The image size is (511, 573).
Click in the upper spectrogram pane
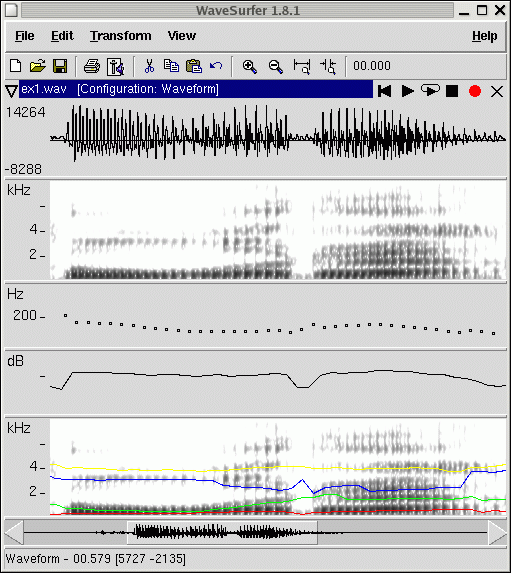(278, 230)
